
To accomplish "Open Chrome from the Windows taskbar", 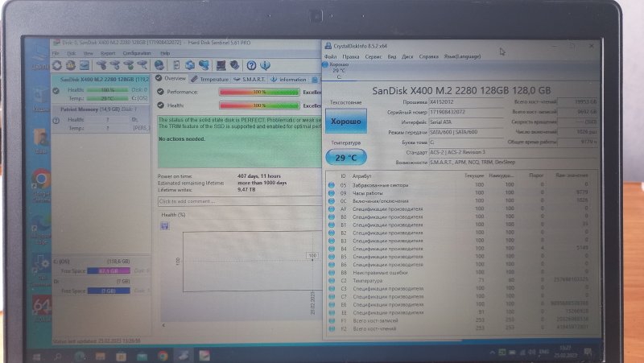I will pos(163,354).
